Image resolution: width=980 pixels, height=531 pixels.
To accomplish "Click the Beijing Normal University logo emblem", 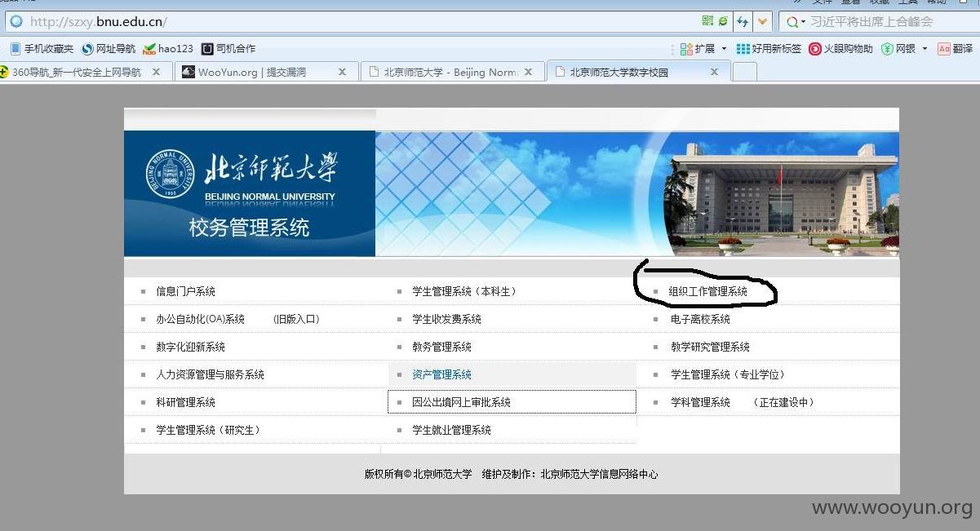I will pyautogui.click(x=171, y=174).
